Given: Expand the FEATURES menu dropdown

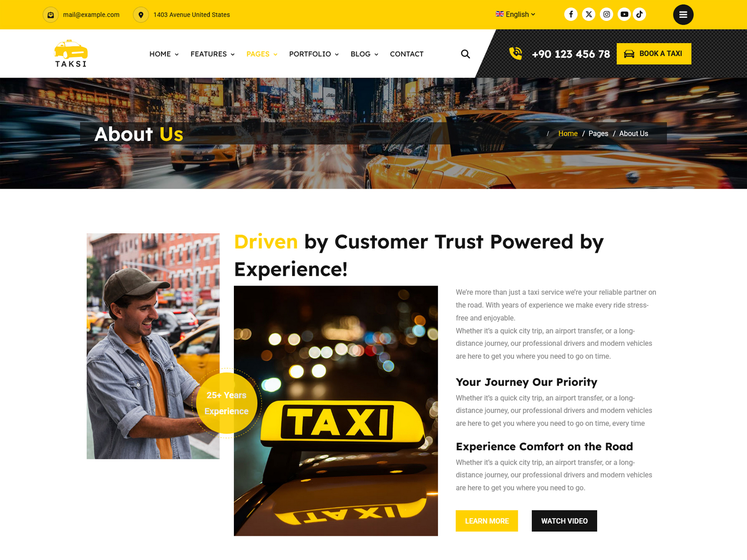Looking at the screenshot, I should click(x=212, y=54).
